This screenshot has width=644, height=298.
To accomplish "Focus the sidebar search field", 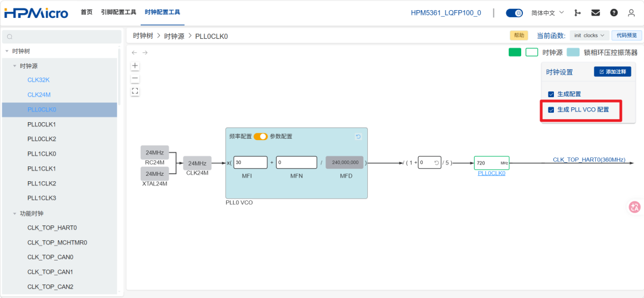I will coord(61,36).
